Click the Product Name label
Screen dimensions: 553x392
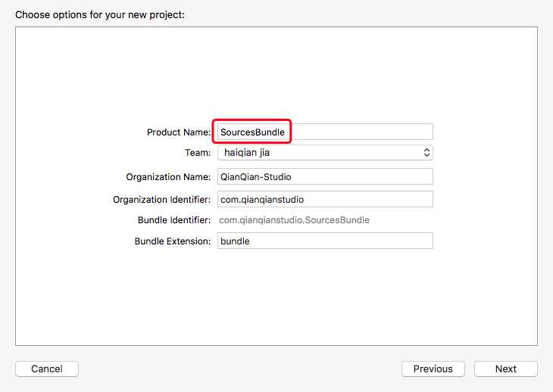click(179, 132)
